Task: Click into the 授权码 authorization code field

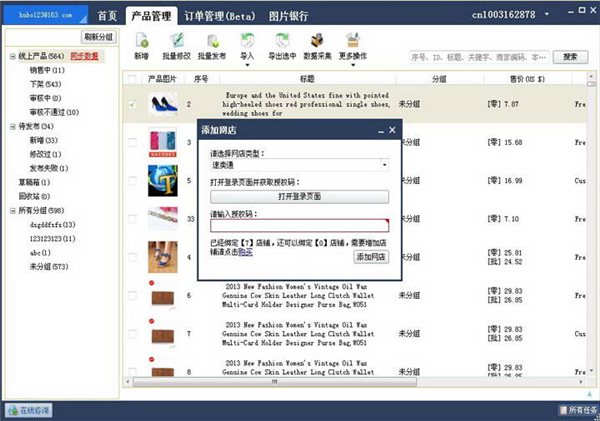Action: tap(300, 226)
